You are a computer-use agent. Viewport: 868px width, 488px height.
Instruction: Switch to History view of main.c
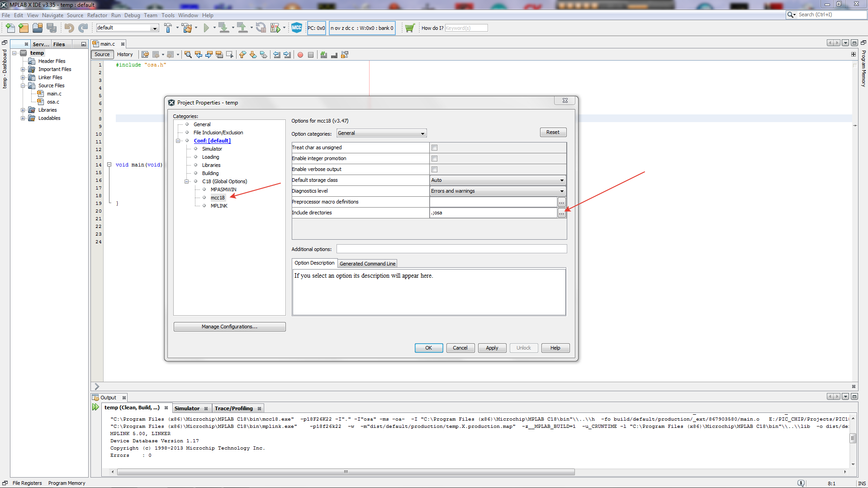(125, 55)
